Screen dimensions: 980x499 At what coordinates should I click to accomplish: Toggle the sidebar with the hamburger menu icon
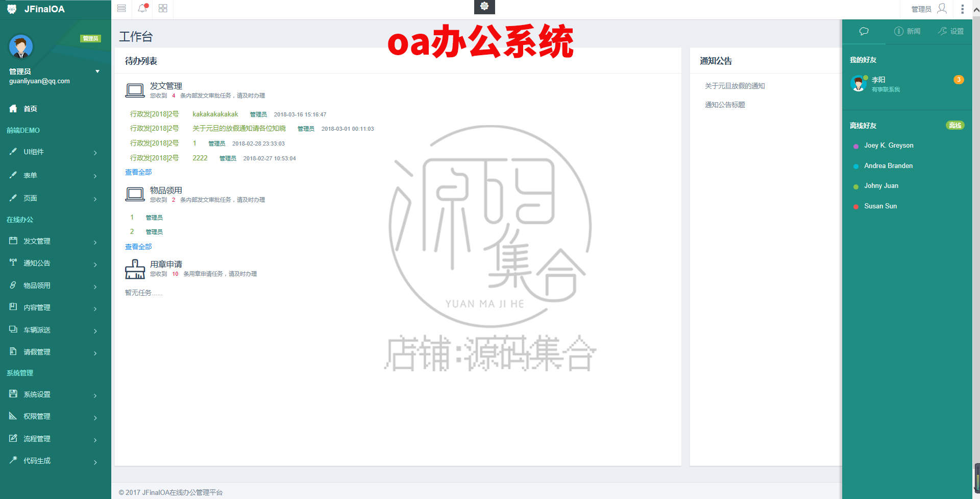pyautogui.click(x=121, y=8)
